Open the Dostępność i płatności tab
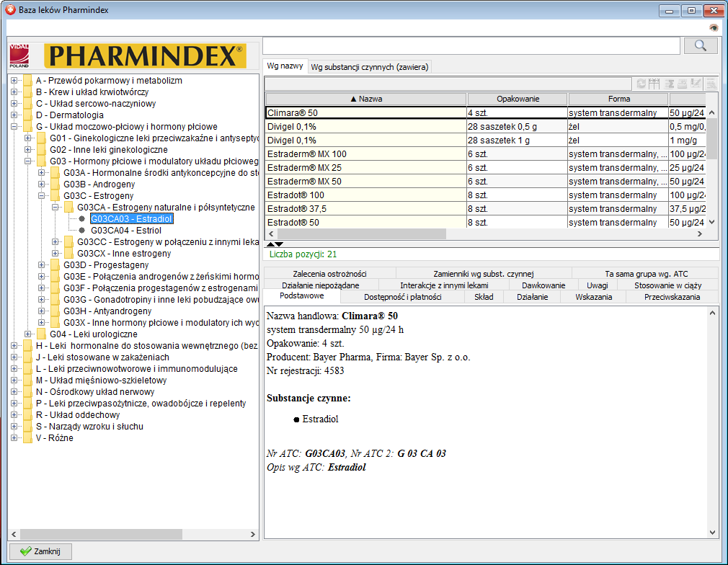 tap(402, 297)
